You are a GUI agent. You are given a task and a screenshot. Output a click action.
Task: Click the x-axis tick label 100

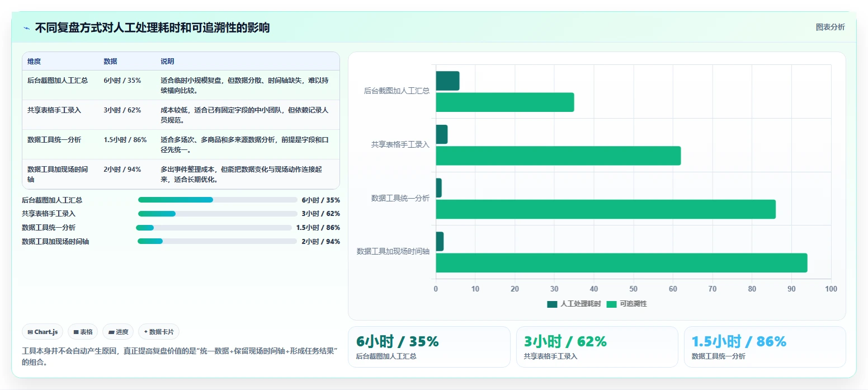pyautogui.click(x=831, y=289)
